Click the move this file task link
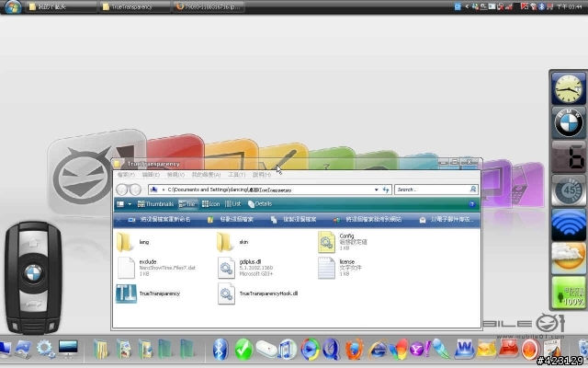The width and height of the screenshot is (588, 368). (x=231, y=219)
